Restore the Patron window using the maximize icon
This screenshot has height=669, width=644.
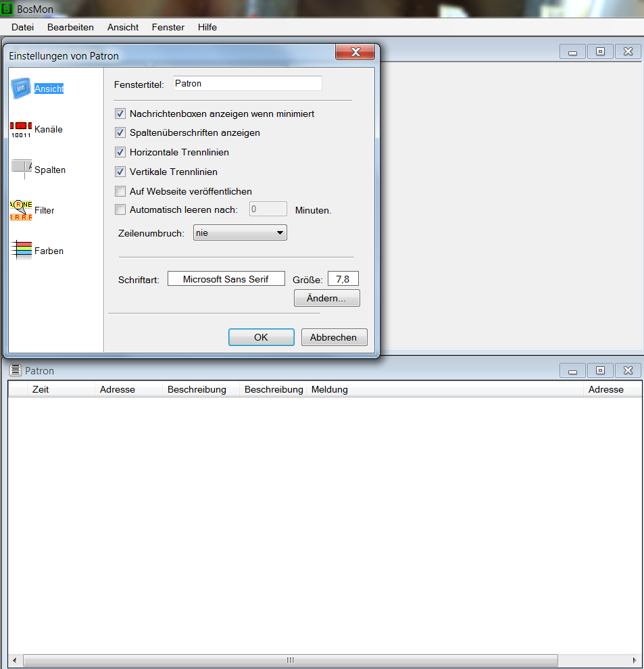[x=600, y=370]
